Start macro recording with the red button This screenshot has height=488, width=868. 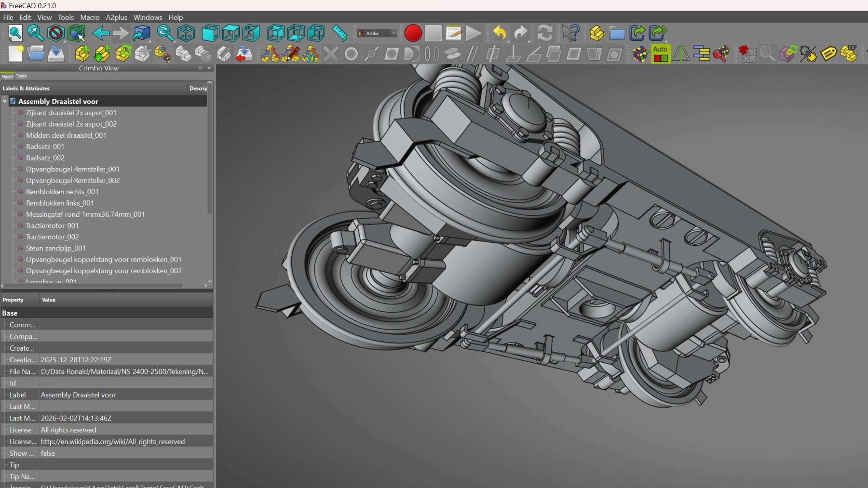click(413, 33)
